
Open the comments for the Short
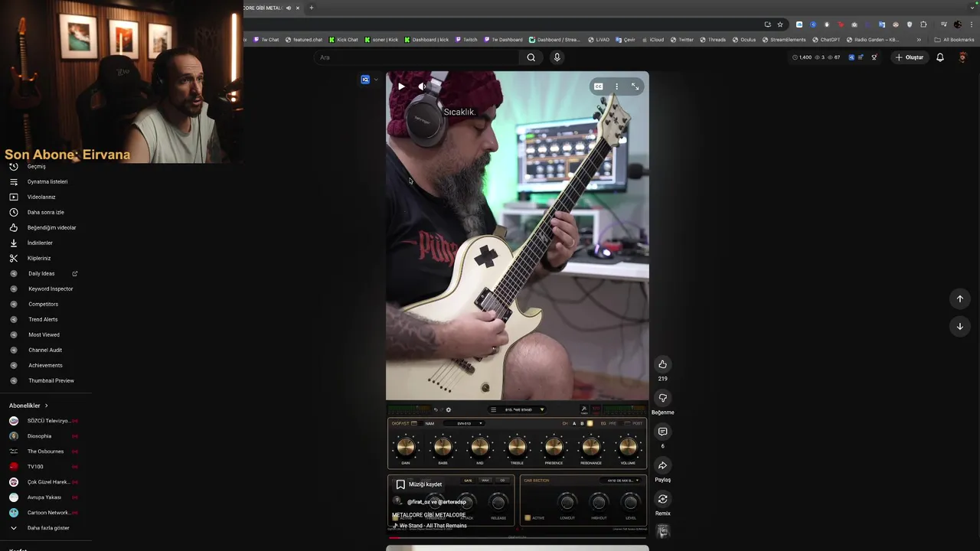point(662,432)
